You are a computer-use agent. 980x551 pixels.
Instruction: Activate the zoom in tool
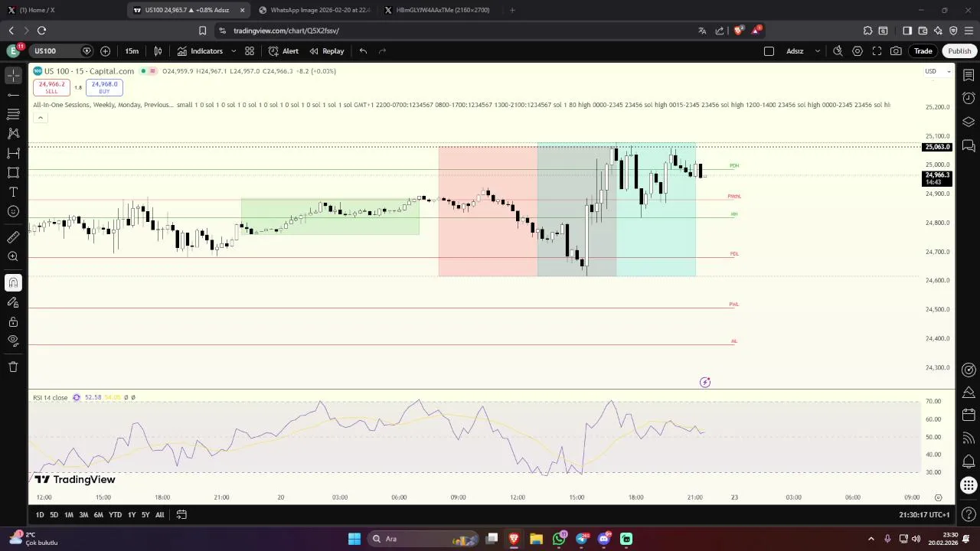click(13, 256)
